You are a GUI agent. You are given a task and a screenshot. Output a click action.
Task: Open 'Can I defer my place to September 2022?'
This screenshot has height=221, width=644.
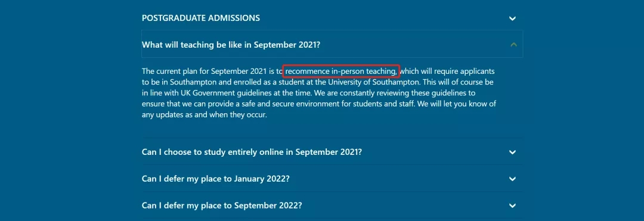(x=222, y=206)
